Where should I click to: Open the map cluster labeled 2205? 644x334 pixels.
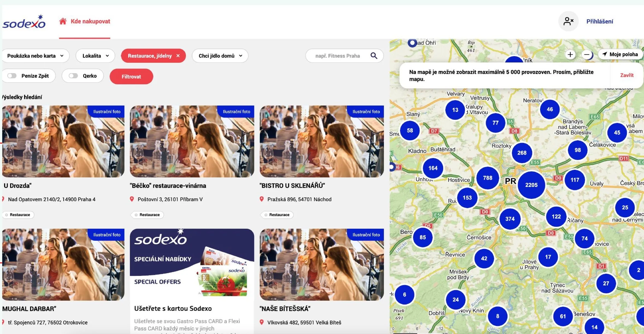(x=531, y=185)
